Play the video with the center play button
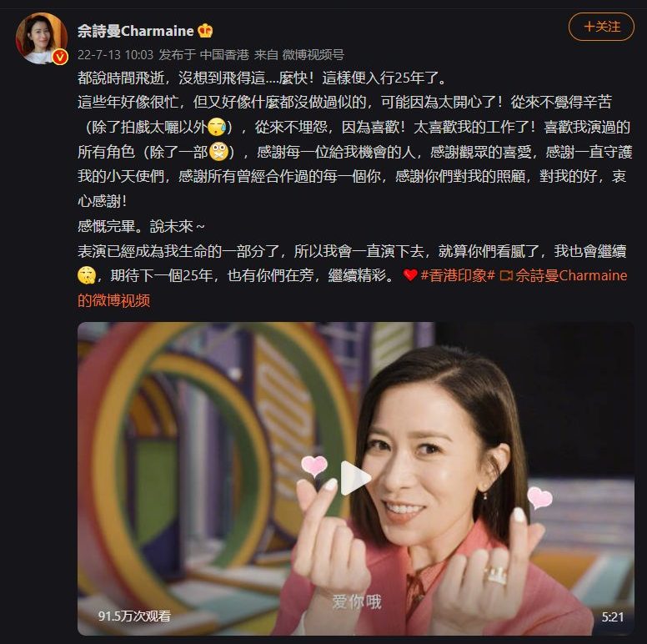 pos(356,478)
